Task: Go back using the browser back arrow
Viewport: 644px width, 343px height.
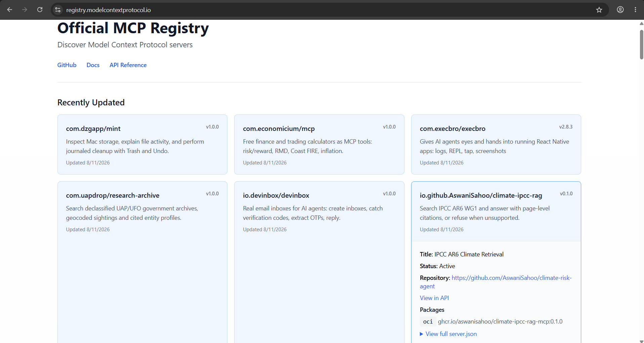Action: click(10, 10)
